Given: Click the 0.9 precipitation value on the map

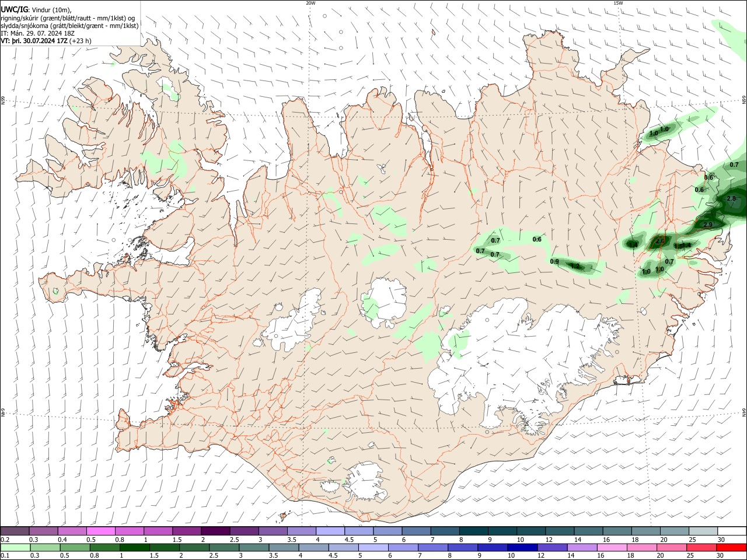Looking at the screenshot, I should point(554,261).
